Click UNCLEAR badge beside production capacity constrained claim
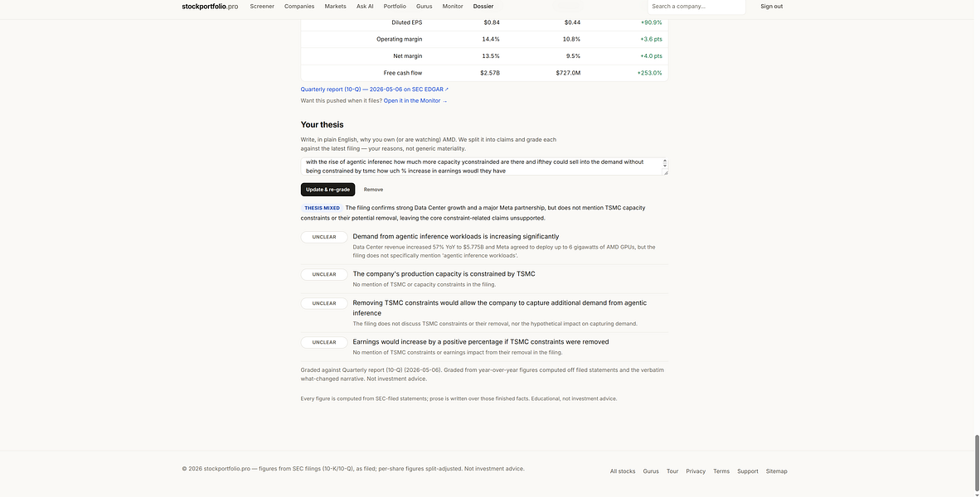The width and height of the screenshot is (980, 497). (x=323, y=275)
